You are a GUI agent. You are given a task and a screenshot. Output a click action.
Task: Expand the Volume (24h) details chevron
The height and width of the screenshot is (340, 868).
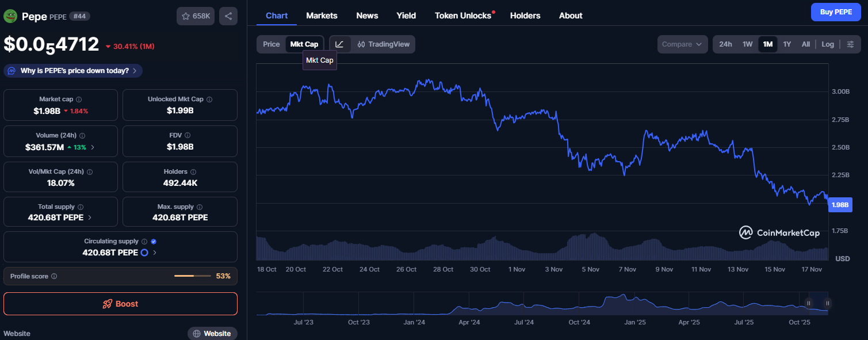(93, 147)
